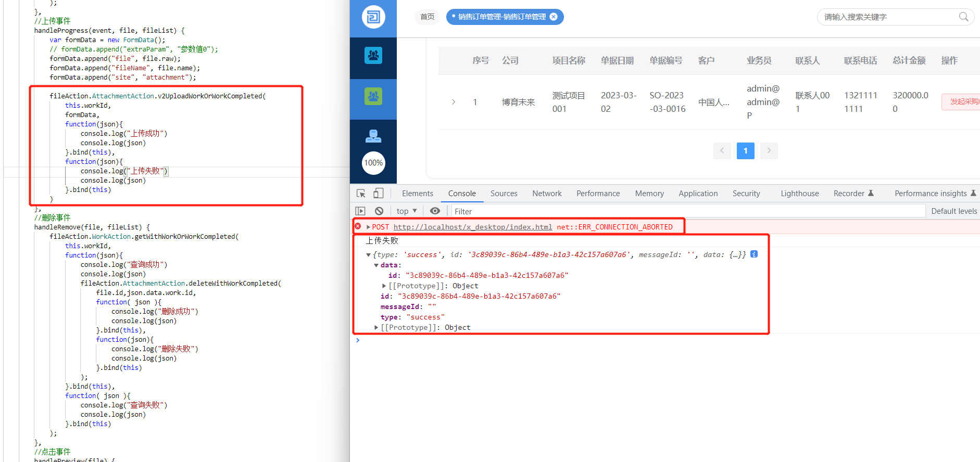Open the Recorder DevTools tab
The width and height of the screenshot is (980, 462).
coord(853,194)
